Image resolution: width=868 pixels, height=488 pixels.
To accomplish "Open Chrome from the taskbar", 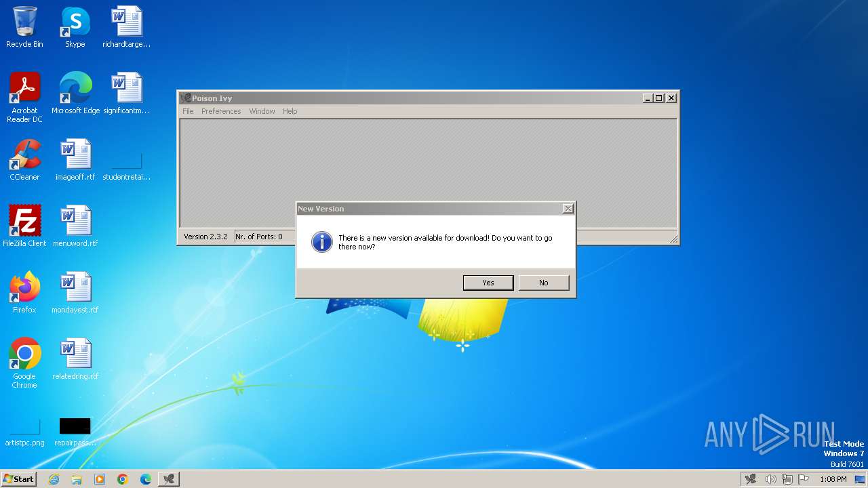I will click(123, 479).
